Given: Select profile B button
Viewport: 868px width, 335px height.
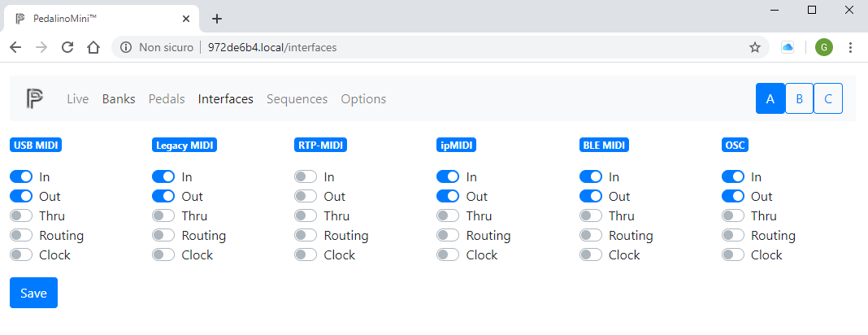Looking at the screenshot, I should tap(800, 98).
